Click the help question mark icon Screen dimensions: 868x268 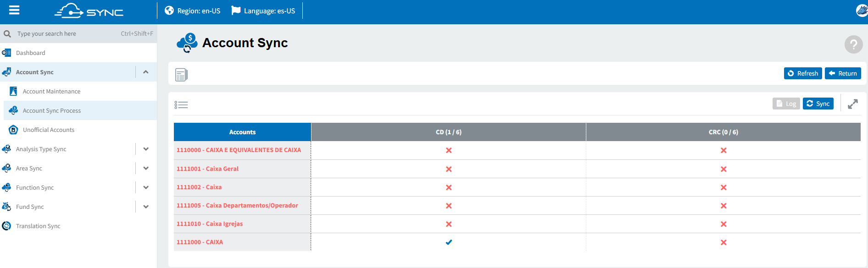[x=853, y=44]
